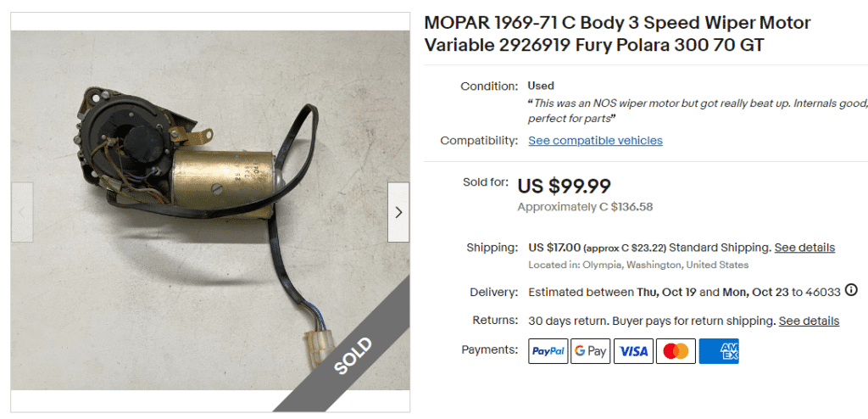Viewport: 868px width, 419px height.
Task: Click the previous image arrow
Action: coord(22,212)
